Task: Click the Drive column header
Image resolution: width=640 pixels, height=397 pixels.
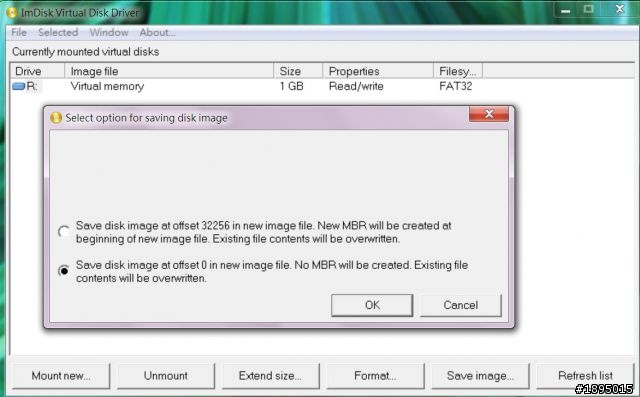Action: (x=37, y=71)
